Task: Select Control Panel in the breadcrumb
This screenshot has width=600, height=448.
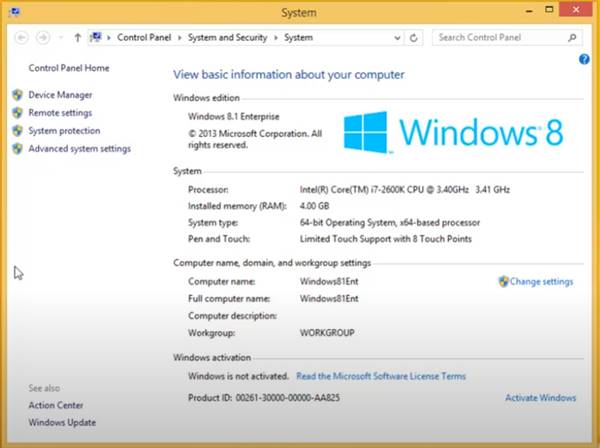Action: [144, 37]
